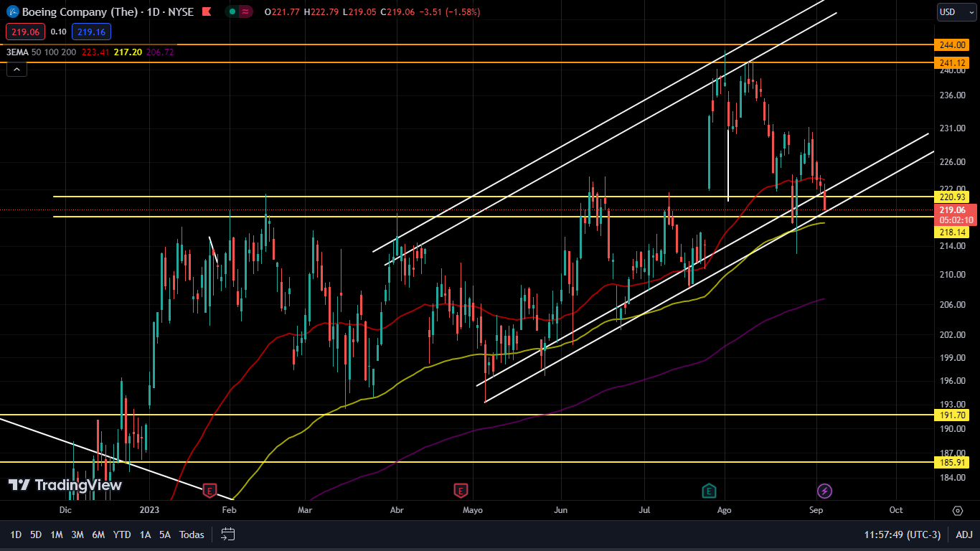Click the blue 219.16 buy price button

pos(91,32)
